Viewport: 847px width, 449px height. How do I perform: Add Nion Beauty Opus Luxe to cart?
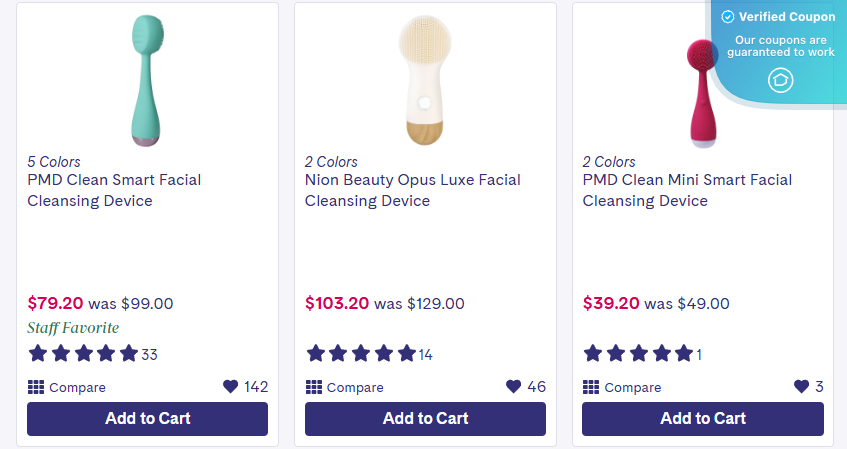[x=425, y=419]
